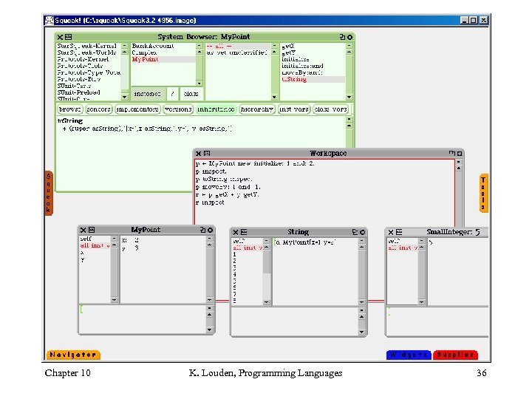Image resolution: width=532 pixels, height=399 pixels.
Task: Open the Squeak flap on the left edge
Action: pos(49,193)
